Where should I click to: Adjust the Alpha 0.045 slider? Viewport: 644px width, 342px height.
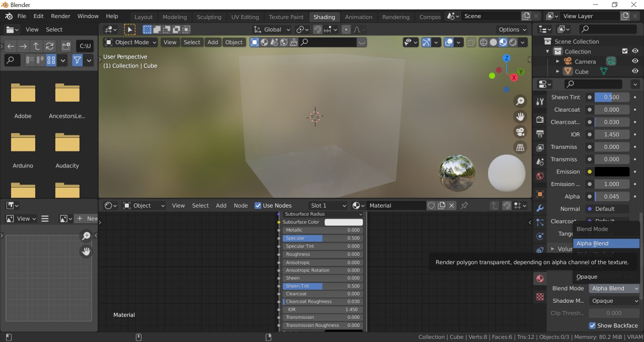click(612, 197)
